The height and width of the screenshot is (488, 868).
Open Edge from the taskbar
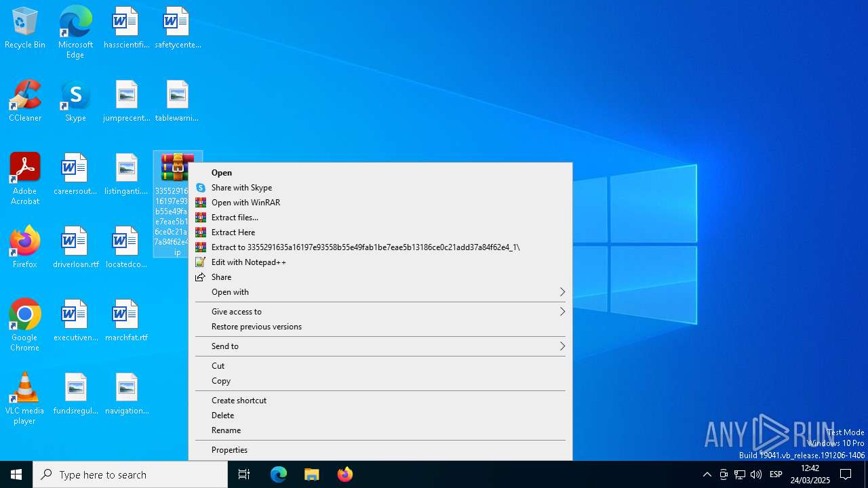pyautogui.click(x=279, y=474)
